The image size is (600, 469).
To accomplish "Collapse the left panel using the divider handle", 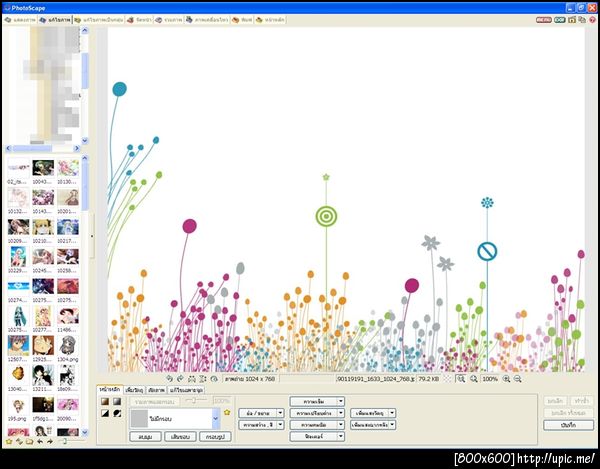I will click(x=92, y=236).
